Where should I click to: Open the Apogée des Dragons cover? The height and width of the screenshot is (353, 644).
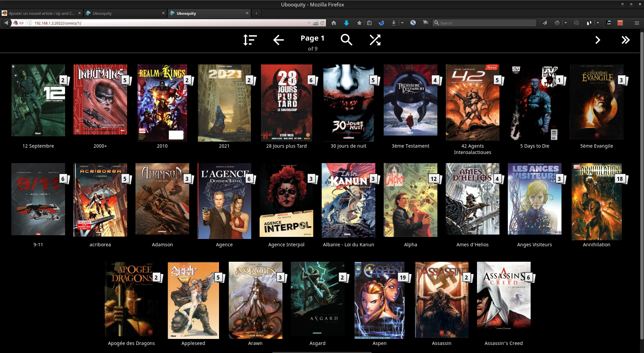point(131,299)
